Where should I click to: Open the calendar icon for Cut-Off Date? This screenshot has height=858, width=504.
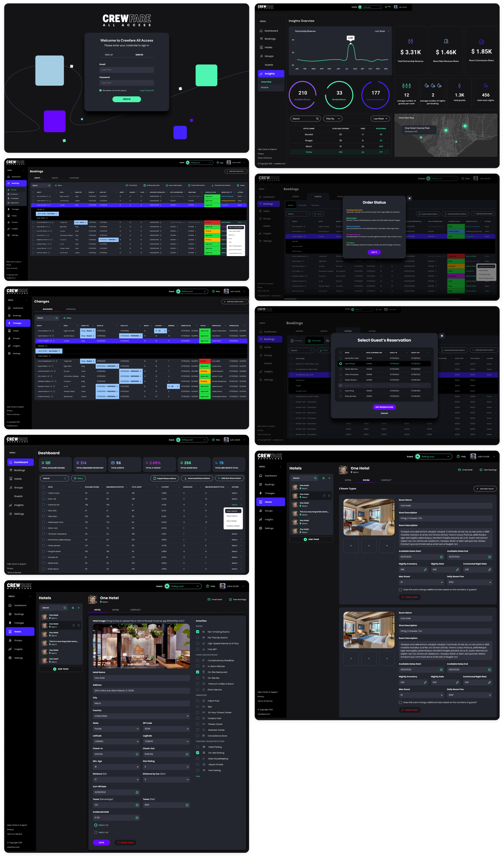tap(137, 792)
